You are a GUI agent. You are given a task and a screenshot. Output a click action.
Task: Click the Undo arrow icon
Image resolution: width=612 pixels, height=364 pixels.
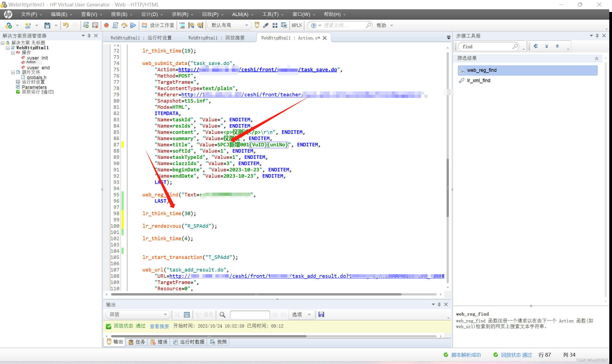tap(66, 25)
